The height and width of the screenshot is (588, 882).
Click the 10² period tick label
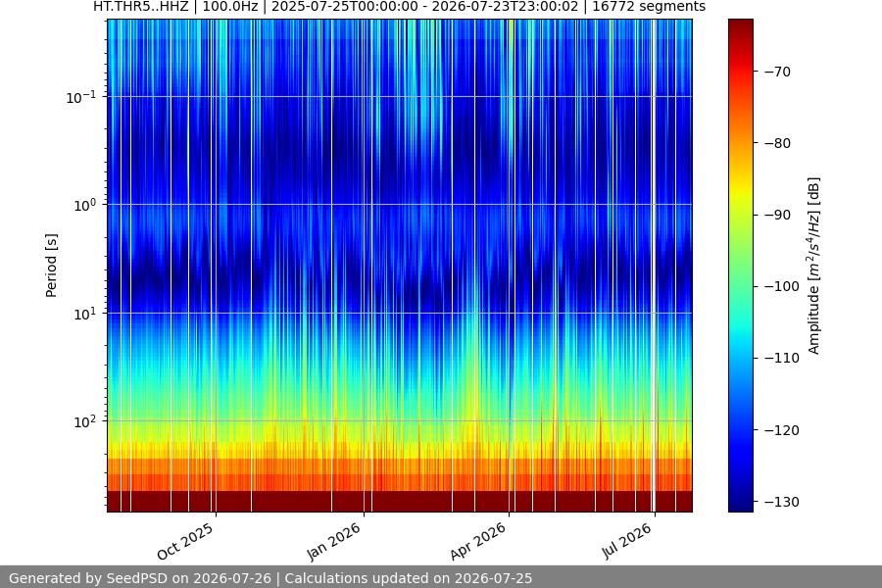point(85,422)
